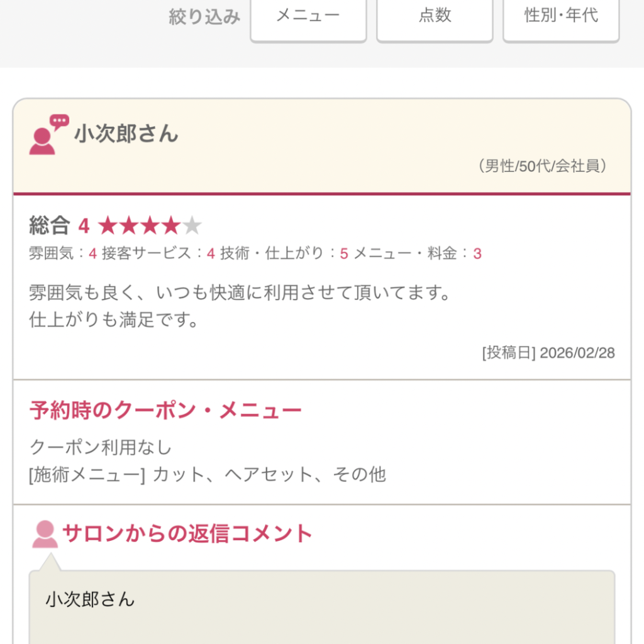Click the クーポン利用なし text

click(x=101, y=447)
